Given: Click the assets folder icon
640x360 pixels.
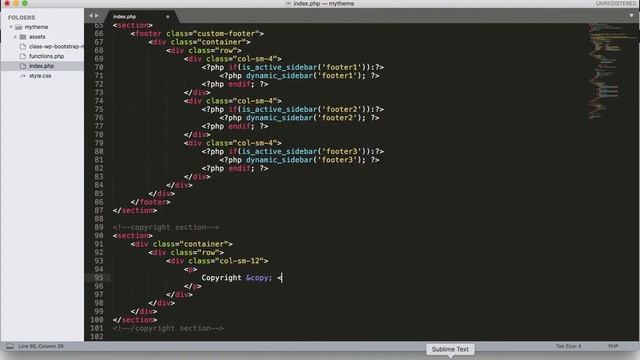Looking at the screenshot, I should (23, 37).
